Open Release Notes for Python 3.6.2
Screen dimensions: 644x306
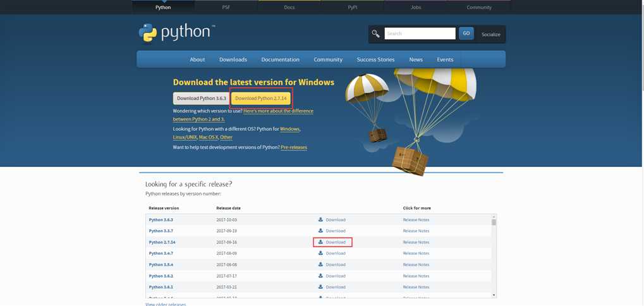click(416, 276)
